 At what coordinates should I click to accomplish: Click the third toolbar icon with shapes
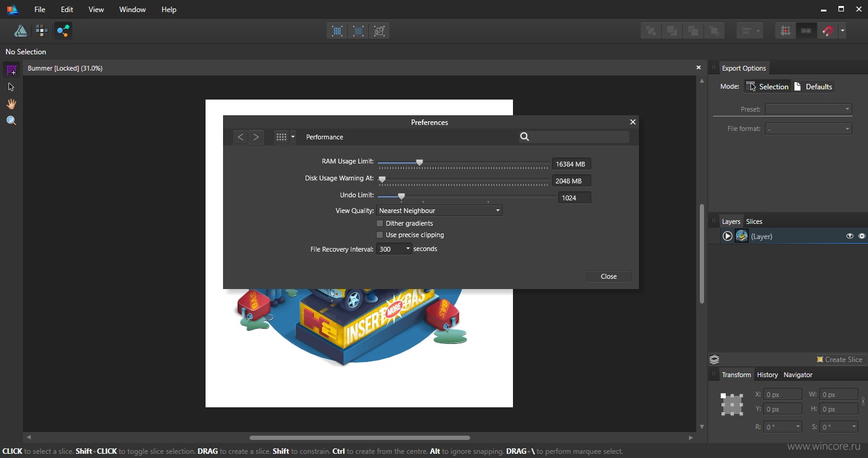click(380, 31)
